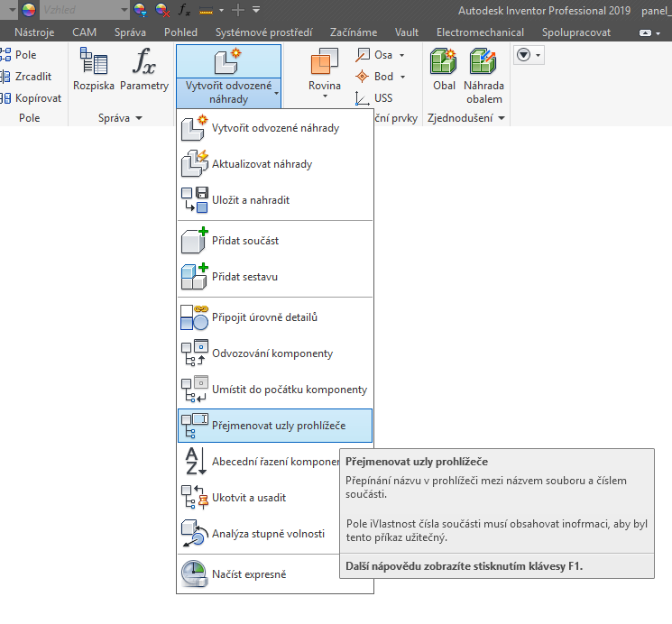The height and width of the screenshot is (624, 672).
Task: Choose Načíst expresně menu entry
Action: coord(259,574)
